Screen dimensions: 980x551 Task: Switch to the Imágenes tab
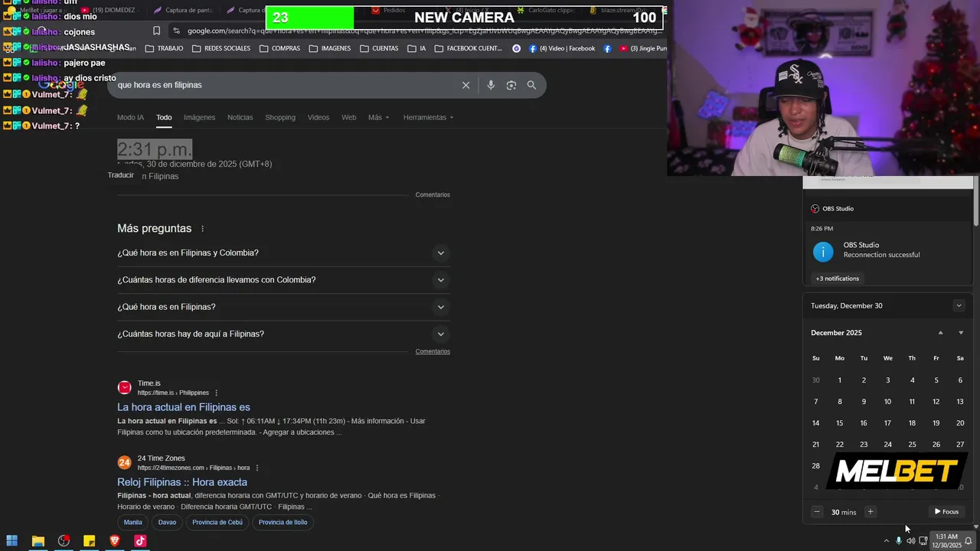(x=199, y=117)
